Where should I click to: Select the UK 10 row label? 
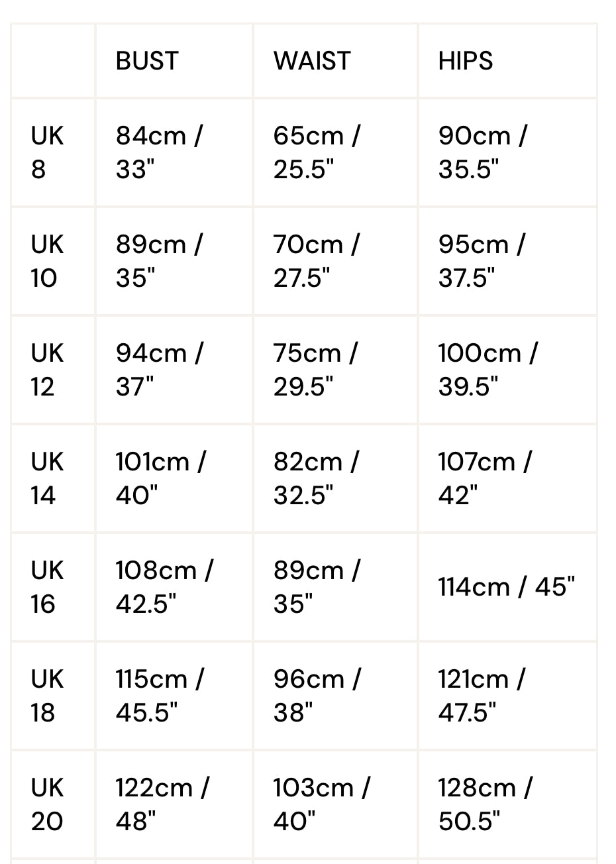click(47, 261)
